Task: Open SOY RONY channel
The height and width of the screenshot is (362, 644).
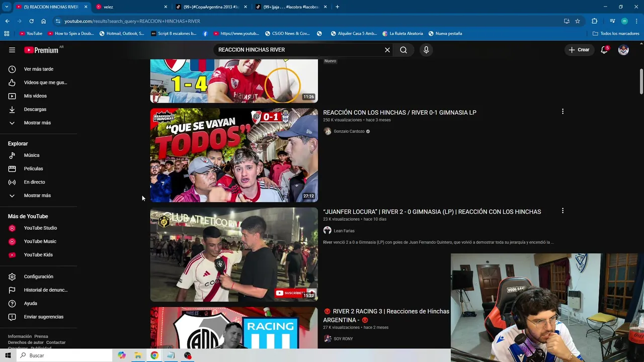Action: (343, 339)
